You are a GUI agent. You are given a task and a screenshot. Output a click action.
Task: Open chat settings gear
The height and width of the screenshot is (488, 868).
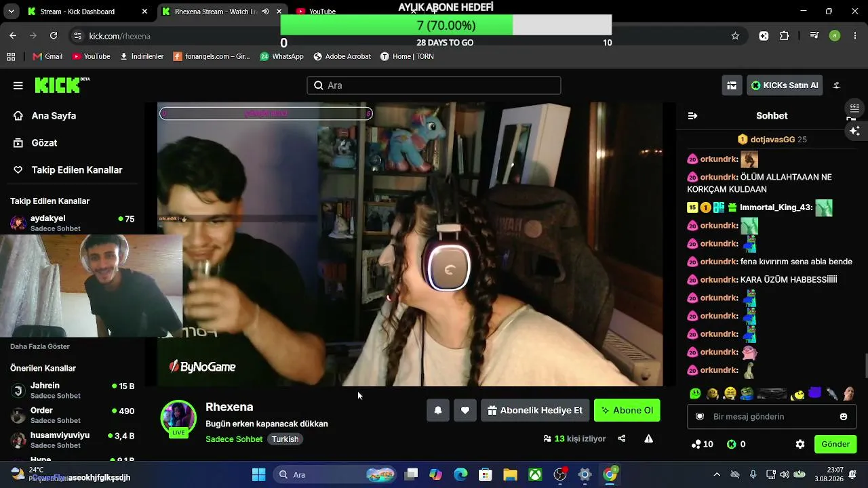point(800,445)
